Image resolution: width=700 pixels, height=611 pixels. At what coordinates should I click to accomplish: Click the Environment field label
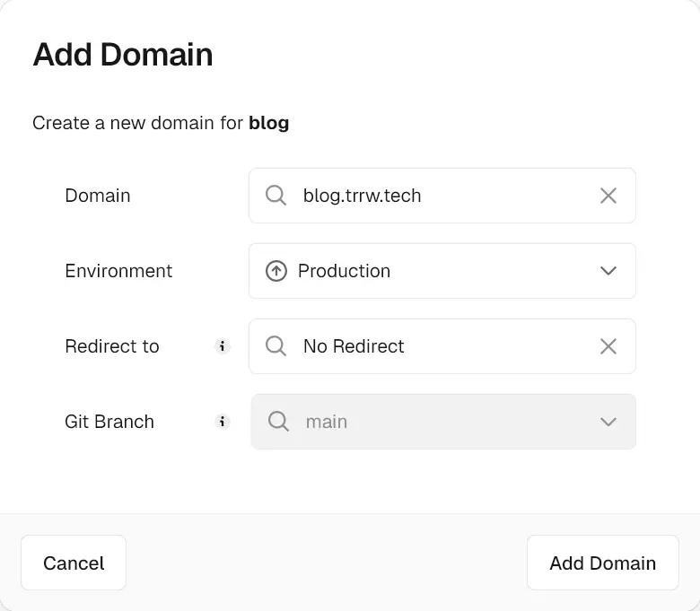[x=118, y=271]
